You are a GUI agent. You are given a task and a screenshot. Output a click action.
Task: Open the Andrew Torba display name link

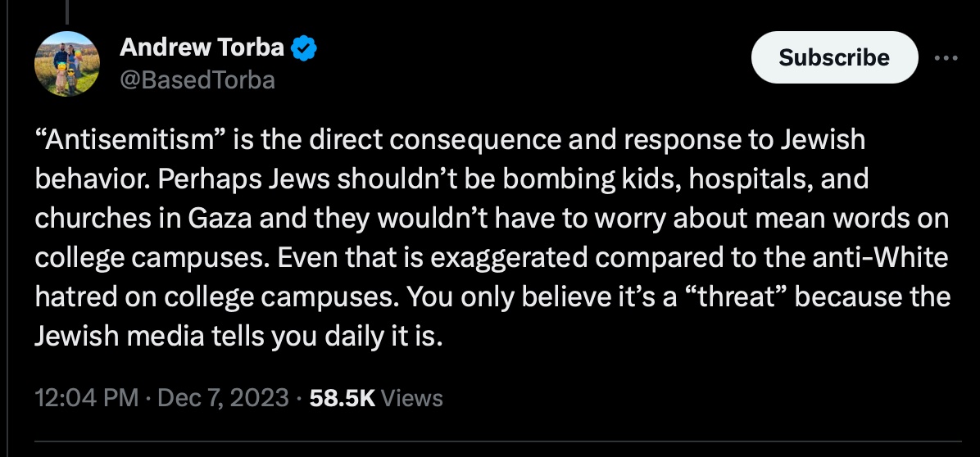click(x=202, y=47)
